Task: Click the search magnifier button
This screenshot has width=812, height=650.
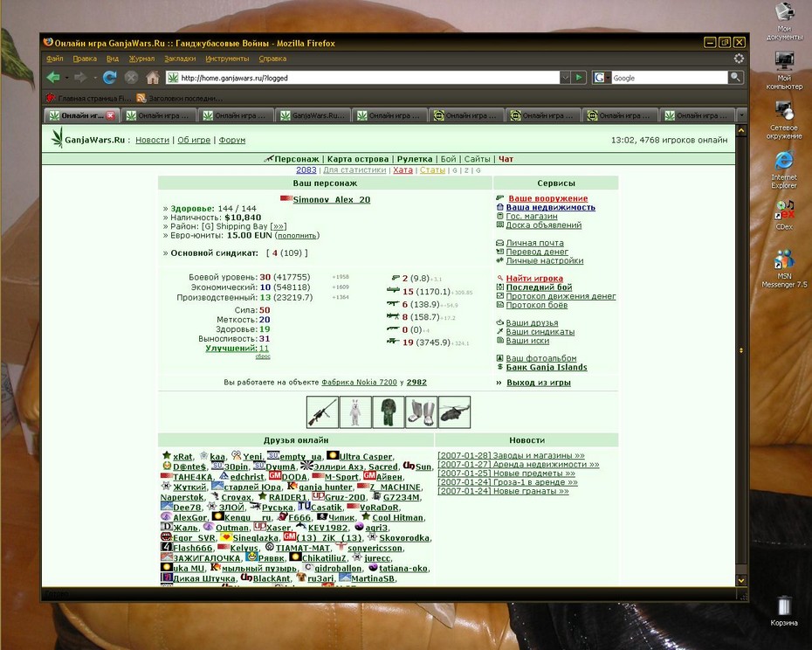Action: click(735, 78)
